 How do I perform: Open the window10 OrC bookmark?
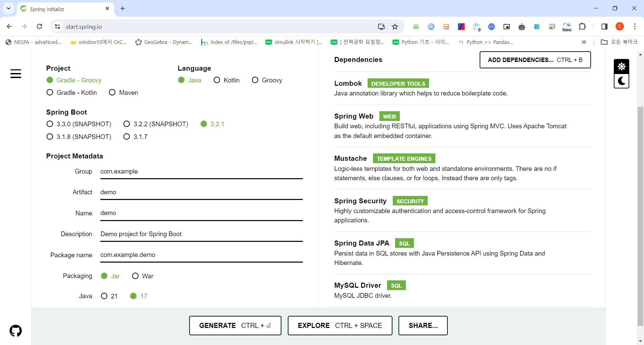point(98,42)
